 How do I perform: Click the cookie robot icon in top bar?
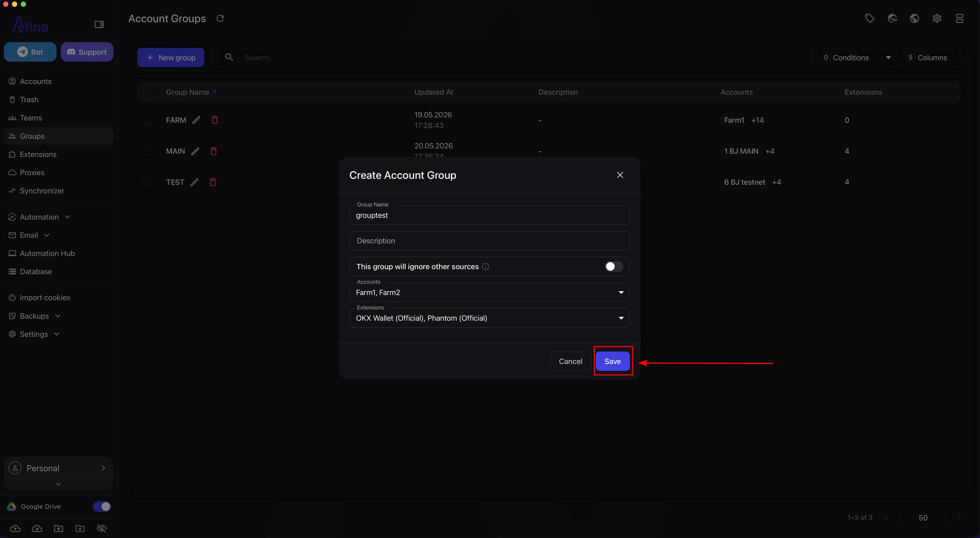click(892, 18)
